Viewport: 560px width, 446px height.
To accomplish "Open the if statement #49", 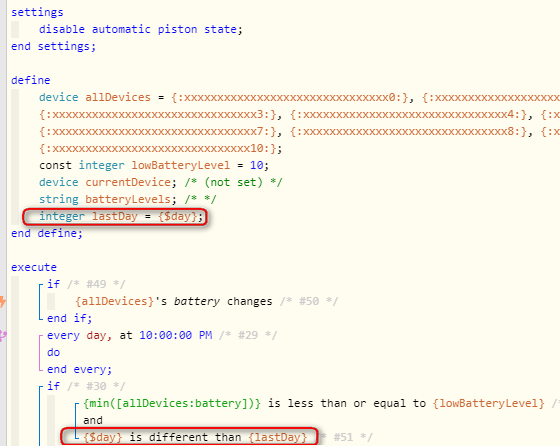I will point(54,284).
